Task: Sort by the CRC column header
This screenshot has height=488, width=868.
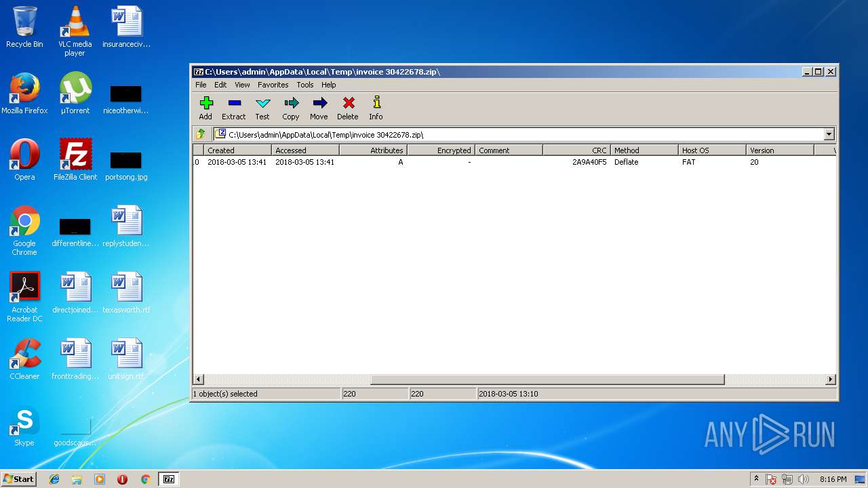Action: tap(576, 150)
